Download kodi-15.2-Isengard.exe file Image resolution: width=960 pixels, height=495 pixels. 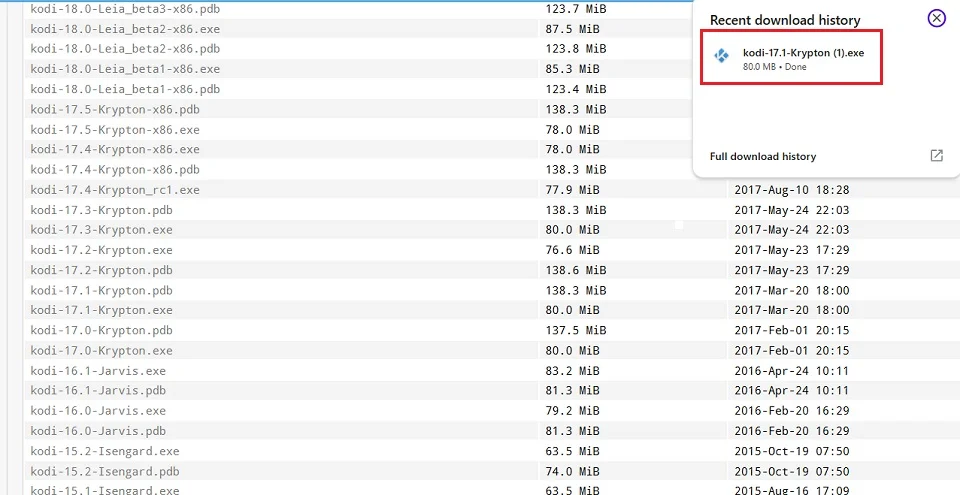[x=105, y=451]
